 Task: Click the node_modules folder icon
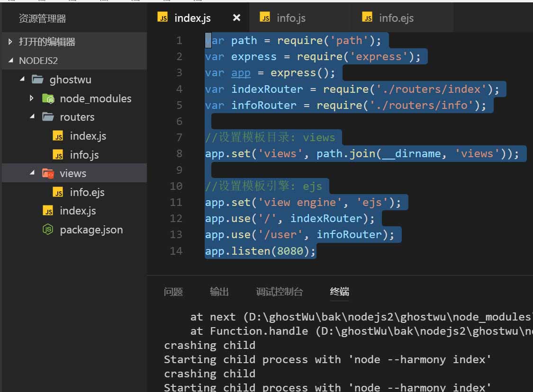(x=48, y=98)
